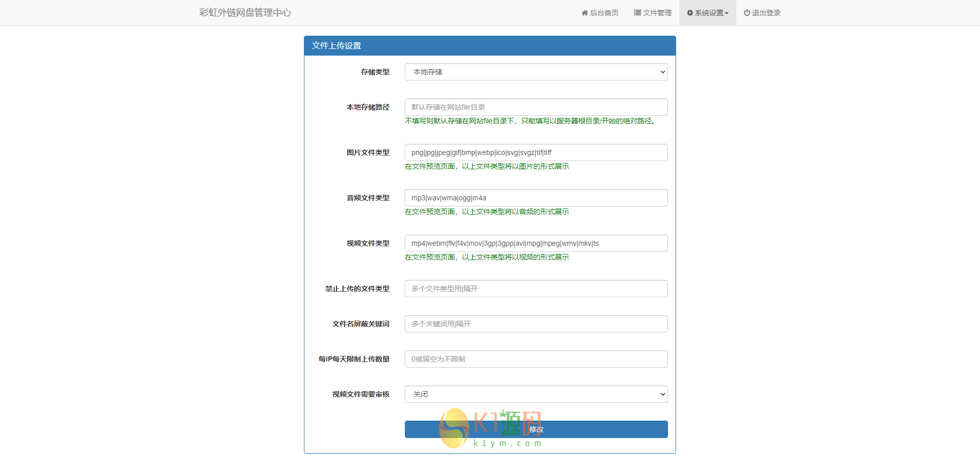Click the list icon beside 文件管理
980x464 pixels.
(x=637, y=13)
